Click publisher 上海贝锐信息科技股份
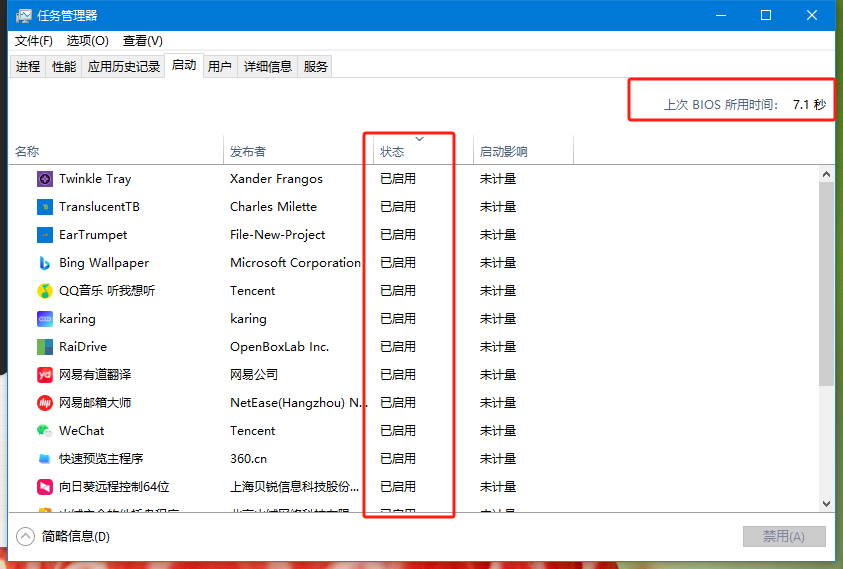Image resolution: width=843 pixels, height=569 pixels. tap(294, 486)
